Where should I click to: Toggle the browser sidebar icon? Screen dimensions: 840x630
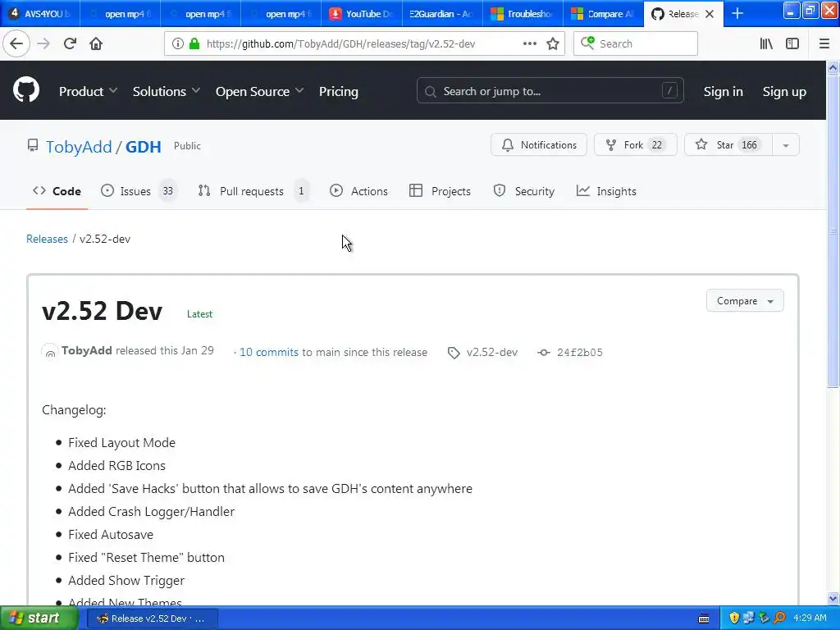792,43
